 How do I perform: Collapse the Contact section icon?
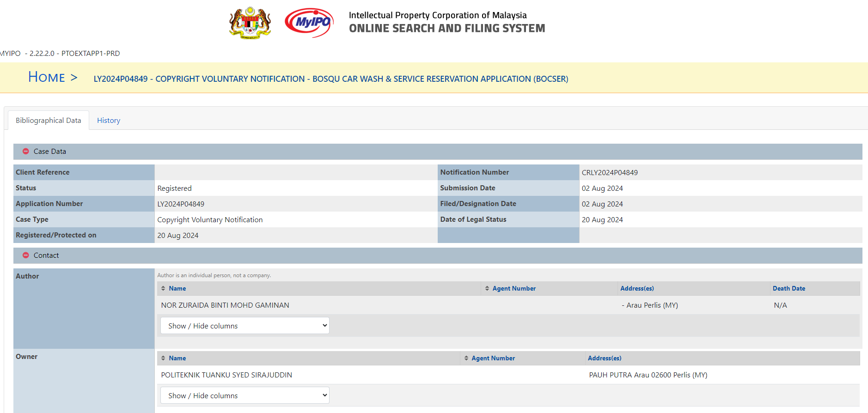coord(26,255)
